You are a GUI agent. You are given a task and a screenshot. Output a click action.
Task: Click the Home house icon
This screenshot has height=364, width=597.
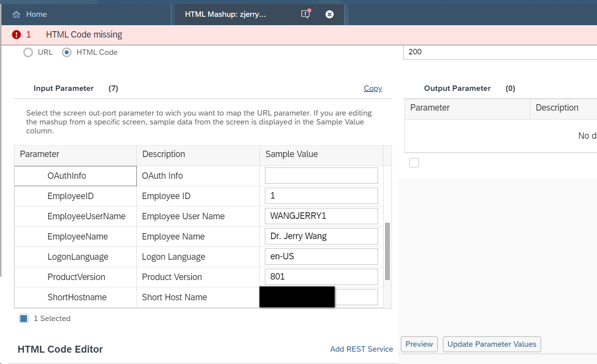click(x=16, y=14)
